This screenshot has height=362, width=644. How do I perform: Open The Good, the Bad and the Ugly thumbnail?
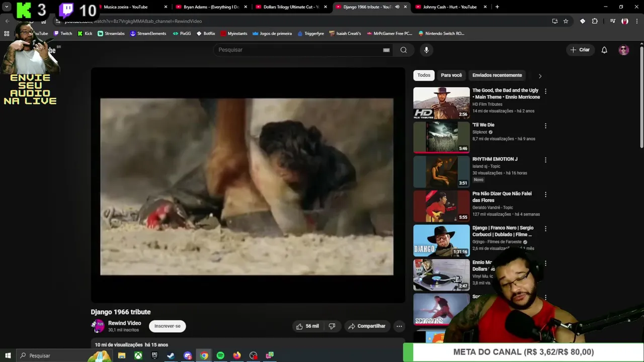441,103
